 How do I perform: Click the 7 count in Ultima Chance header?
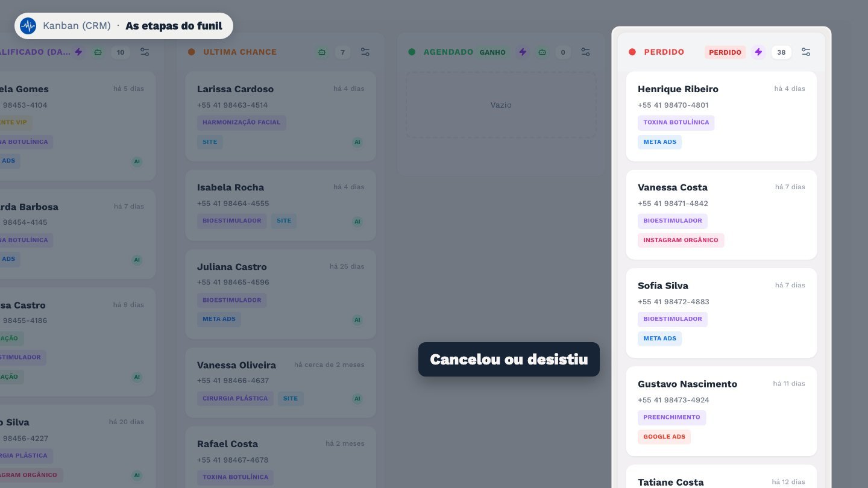342,52
